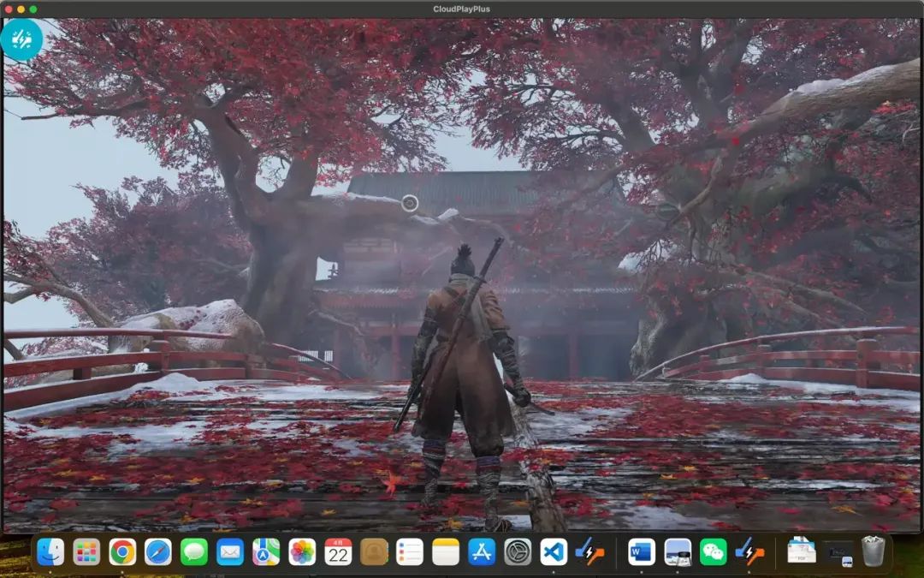The width and height of the screenshot is (924, 578).
Task: Open Reminders from the dock
Action: [410, 551]
